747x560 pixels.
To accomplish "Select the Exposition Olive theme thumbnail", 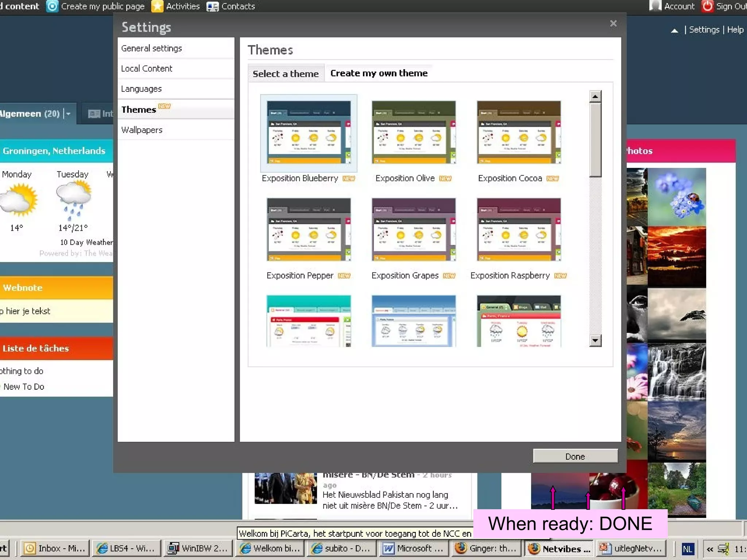I will tap(414, 132).
